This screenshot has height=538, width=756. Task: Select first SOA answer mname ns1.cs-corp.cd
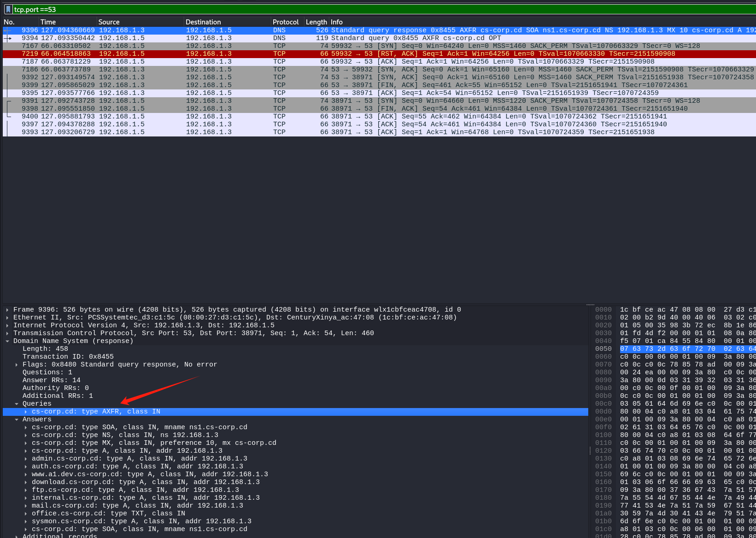(x=140, y=427)
